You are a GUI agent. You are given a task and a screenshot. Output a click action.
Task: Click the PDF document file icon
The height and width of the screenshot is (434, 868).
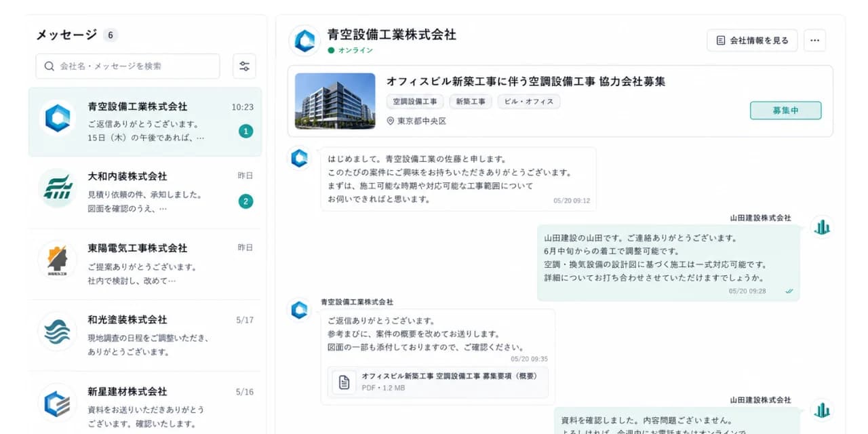click(x=344, y=382)
